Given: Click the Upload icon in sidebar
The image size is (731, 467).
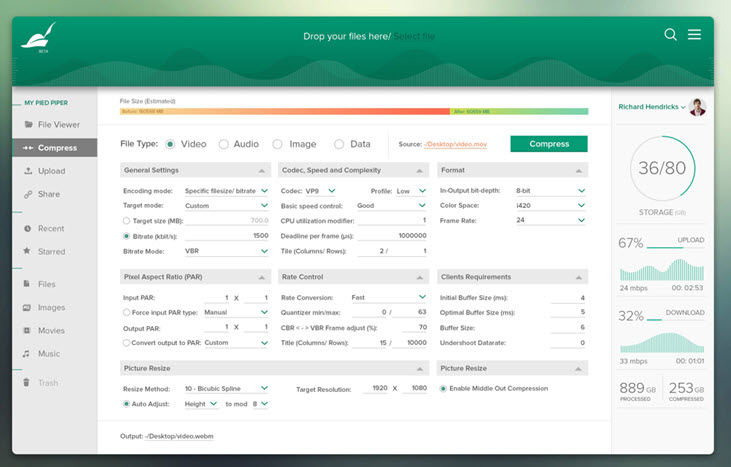Looking at the screenshot, I should tap(28, 171).
